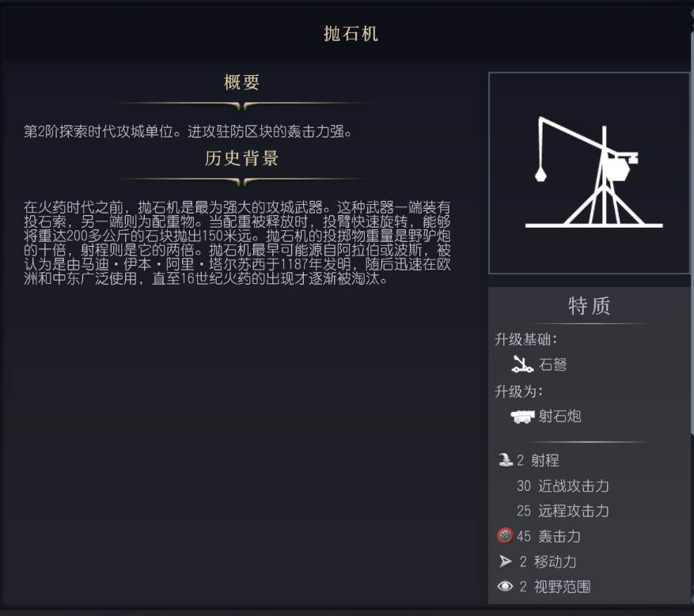Click the eye icon for 视野范围
This screenshot has width=694, height=616.
[x=505, y=587]
